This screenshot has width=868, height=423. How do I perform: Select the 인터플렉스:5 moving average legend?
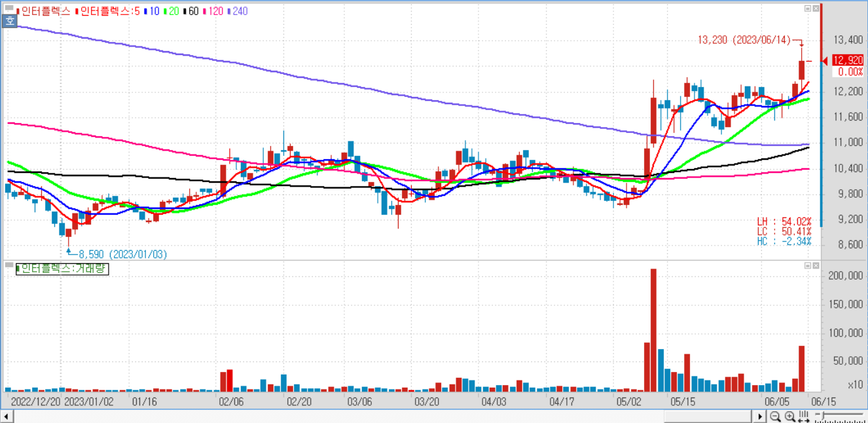point(108,11)
